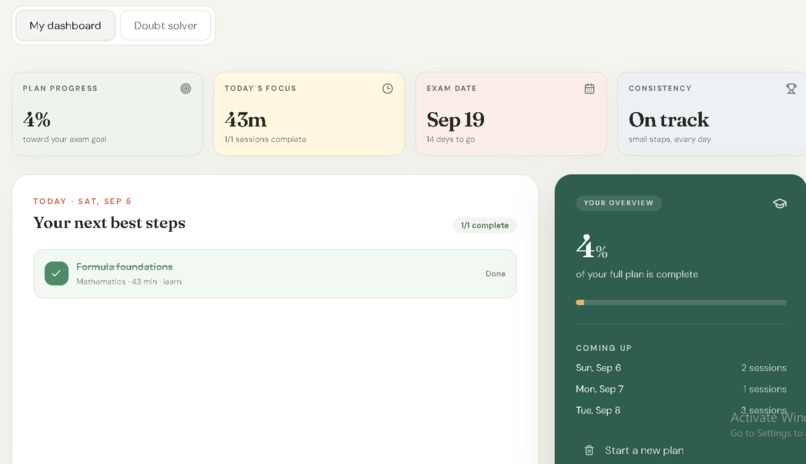
Task: Click the trophy icon in Consistency card
Action: click(791, 88)
